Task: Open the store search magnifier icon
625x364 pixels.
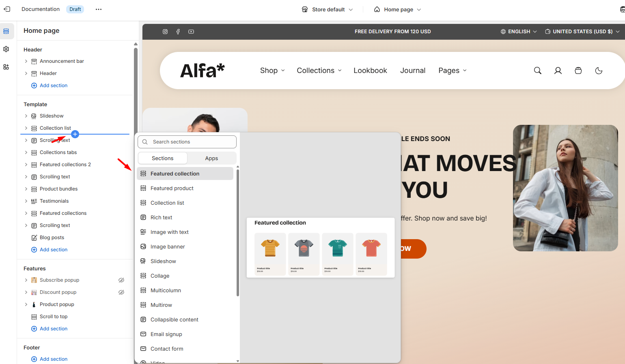Action: coord(538,71)
